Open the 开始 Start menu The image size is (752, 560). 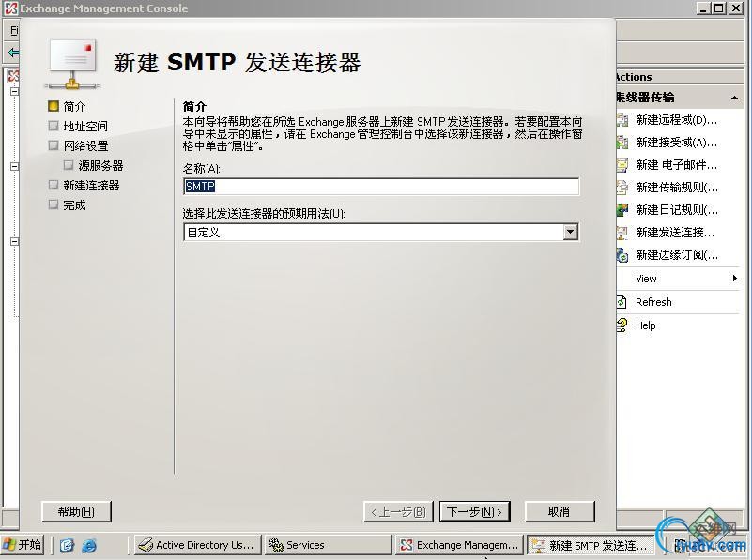22,545
